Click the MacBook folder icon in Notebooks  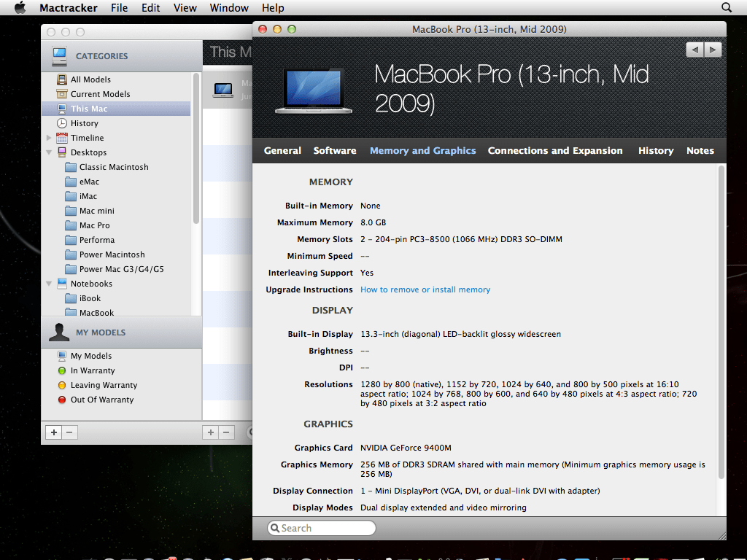tap(71, 312)
